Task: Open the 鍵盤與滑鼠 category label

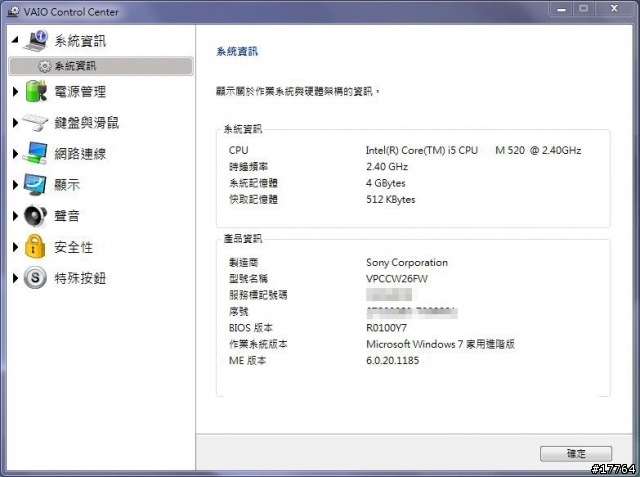Action: tap(87, 122)
